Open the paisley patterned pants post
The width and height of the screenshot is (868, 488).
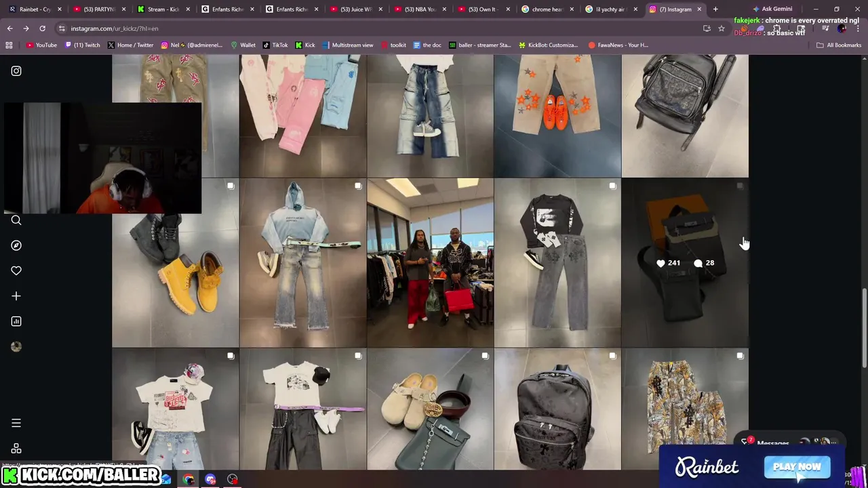[685, 396]
